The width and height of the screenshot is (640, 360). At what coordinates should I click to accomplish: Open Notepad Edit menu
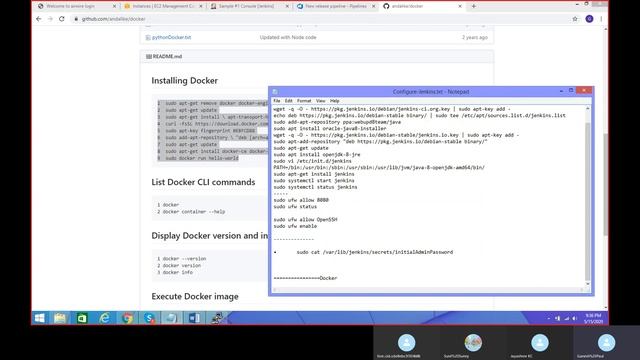tap(289, 100)
